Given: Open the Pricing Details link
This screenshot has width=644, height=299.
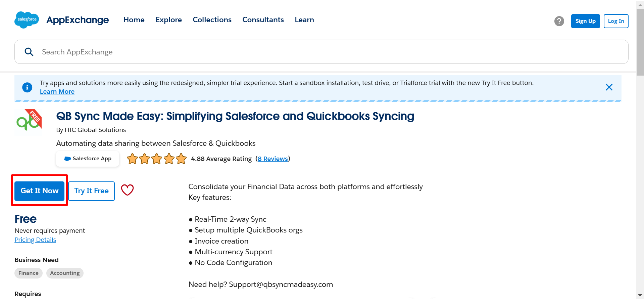Looking at the screenshot, I should tap(35, 240).
